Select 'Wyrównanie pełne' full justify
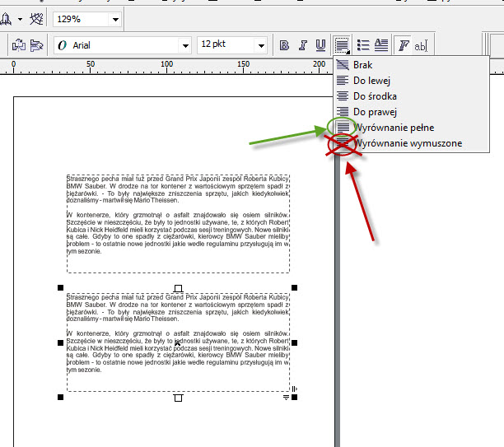Image resolution: width=504 pixels, height=447 pixels. pyautogui.click(x=393, y=128)
